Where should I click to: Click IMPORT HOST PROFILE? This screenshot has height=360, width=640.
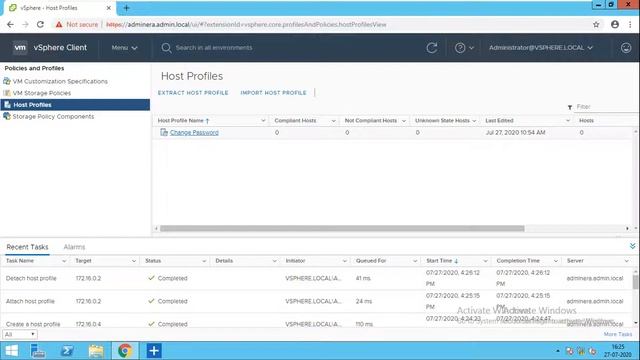[x=273, y=93]
